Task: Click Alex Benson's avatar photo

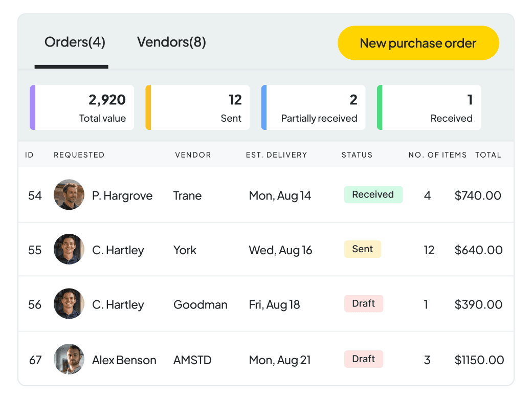Action: [69, 359]
